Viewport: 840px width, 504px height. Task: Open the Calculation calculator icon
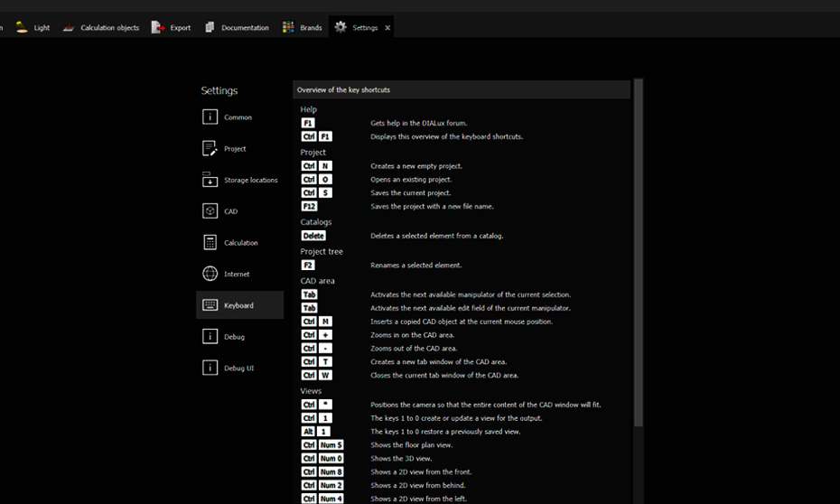[x=210, y=243]
